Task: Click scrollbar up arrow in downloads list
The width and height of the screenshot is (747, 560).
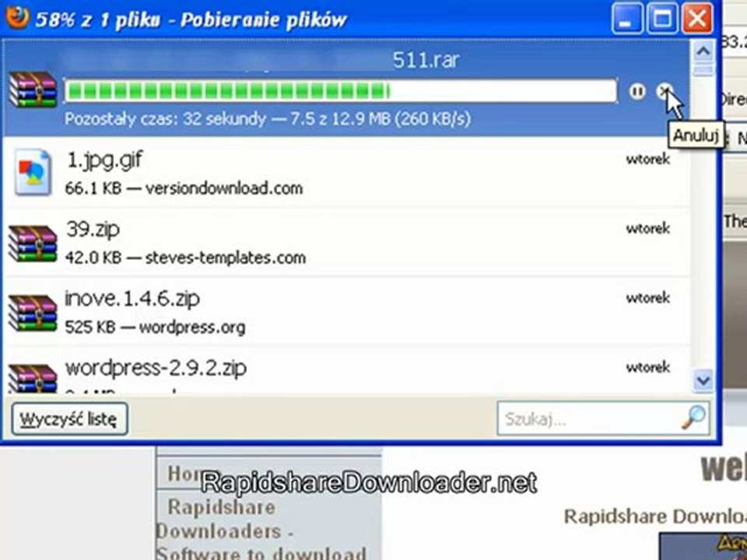Action: [x=703, y=51]
